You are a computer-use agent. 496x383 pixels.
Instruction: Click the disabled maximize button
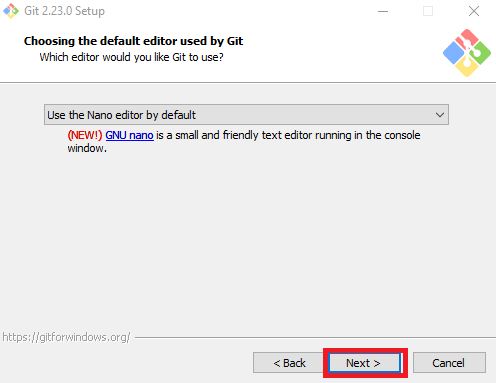point(428,11)
